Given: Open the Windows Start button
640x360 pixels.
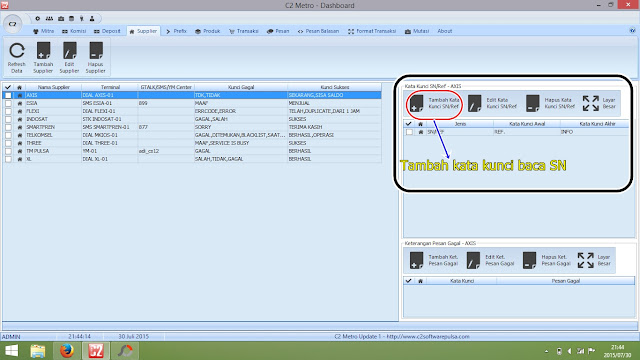Looking at the screenshot, I should pos(11,351).
